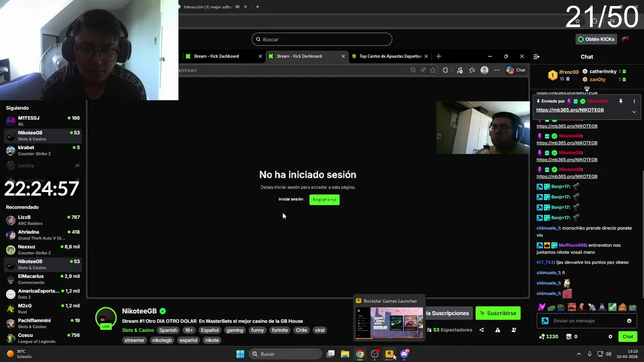Open the Ahriadna recommended channel
Image resolution: width=644 pixels, height=362 pixels.
pyautogui.click(x=43, y=235)
